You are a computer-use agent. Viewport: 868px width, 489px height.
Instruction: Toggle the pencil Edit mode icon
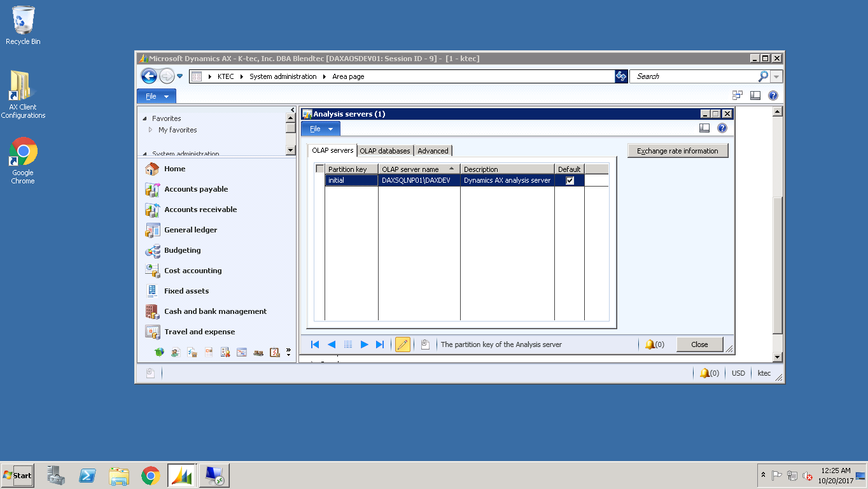pos(403,344)
